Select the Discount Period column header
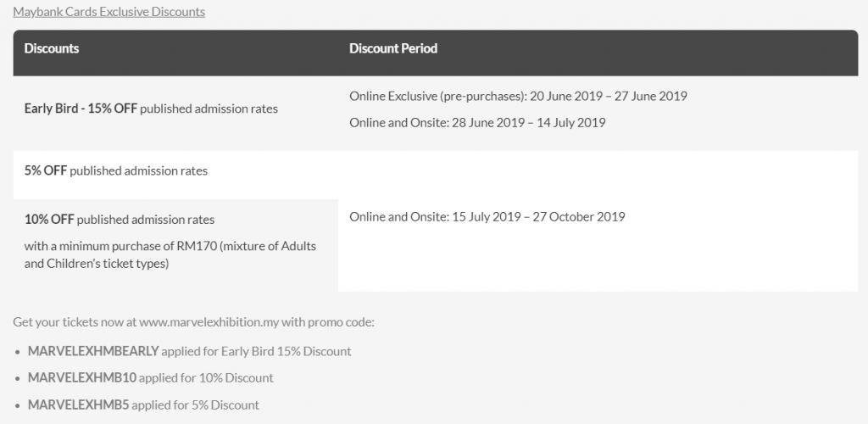 pyautogui.click(x=393, y=48)
